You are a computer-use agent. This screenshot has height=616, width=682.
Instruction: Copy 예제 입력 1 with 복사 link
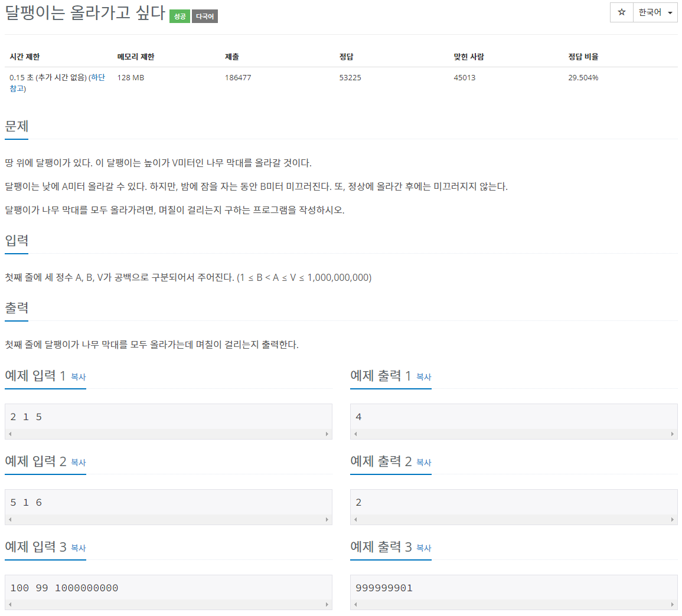(79, 377)
